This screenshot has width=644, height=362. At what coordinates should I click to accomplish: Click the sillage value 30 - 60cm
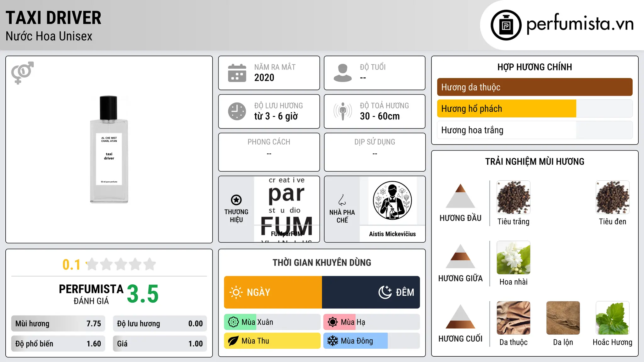380,116
